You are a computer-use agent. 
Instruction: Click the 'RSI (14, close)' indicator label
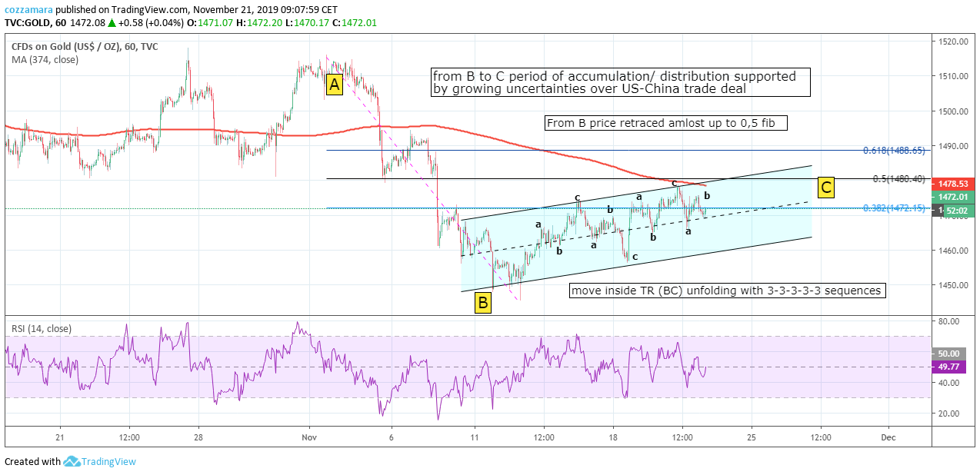pyautogui.click(x=42, y=329)
